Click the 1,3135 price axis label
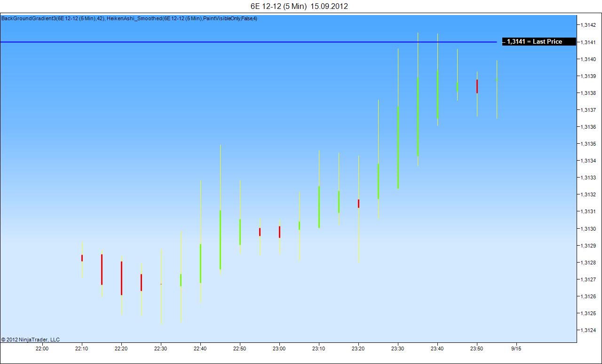The height and width of the screenshot is (364, 602). (587, 144)
